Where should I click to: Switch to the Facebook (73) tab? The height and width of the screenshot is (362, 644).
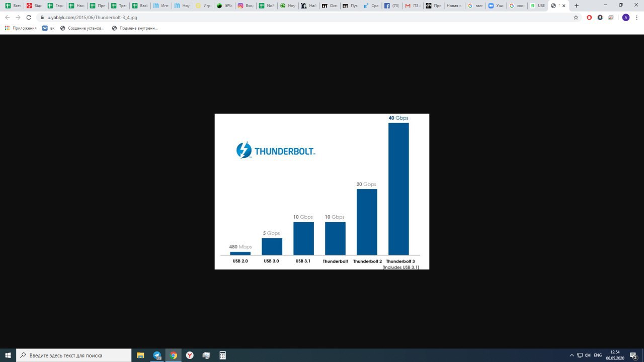pyautogui.click(x=392, y=6)
